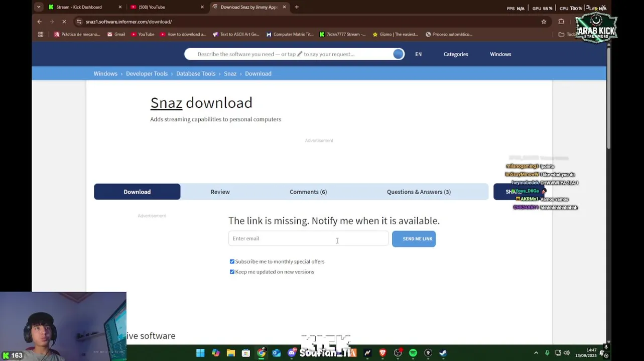Screen dimensions: 644x361
Task: Show hidden system tray icons
Action: pyautogui.click(x=536, y=353)
